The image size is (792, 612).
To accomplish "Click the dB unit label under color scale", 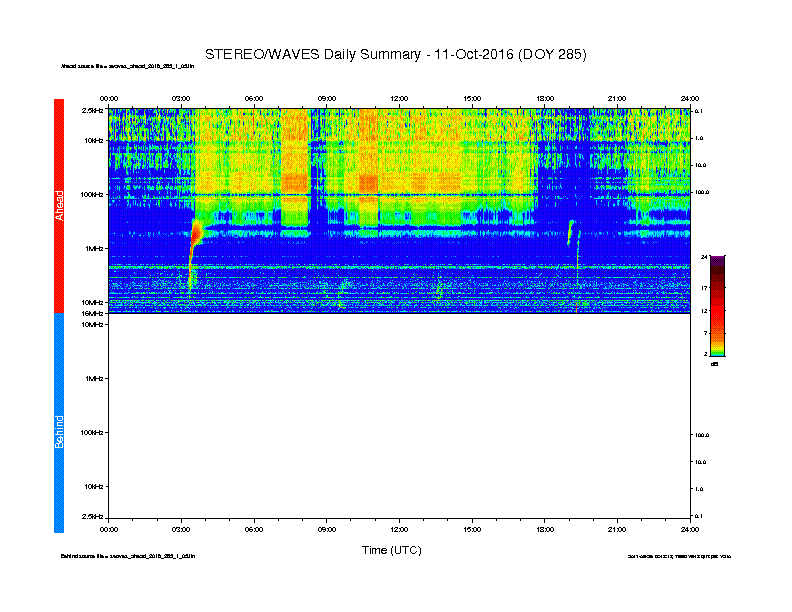I will 714,364.
